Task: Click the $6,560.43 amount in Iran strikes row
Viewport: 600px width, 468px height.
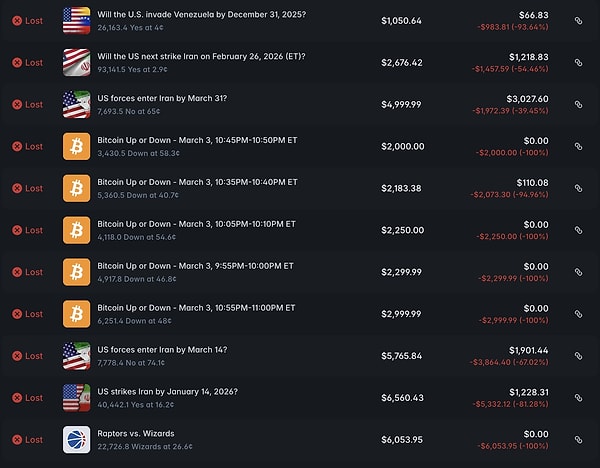Action: [x=402, y=398]
